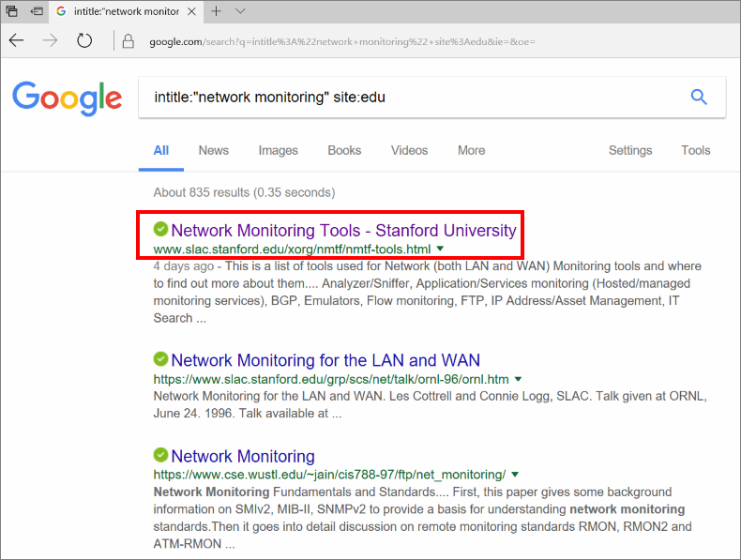Image resolution: width=741 pixels, height=560 pixels.
Task: Click 'Talk given at ORNL' snippet text
Action: tap(651, 396)
